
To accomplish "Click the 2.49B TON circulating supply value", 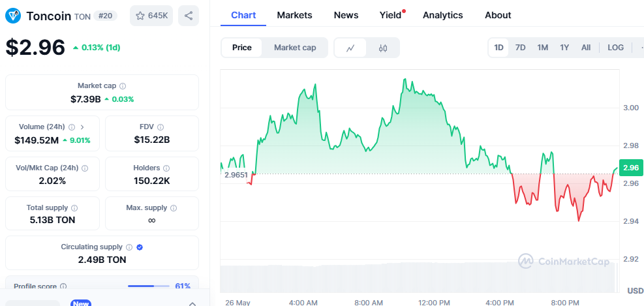I will 102,260.
